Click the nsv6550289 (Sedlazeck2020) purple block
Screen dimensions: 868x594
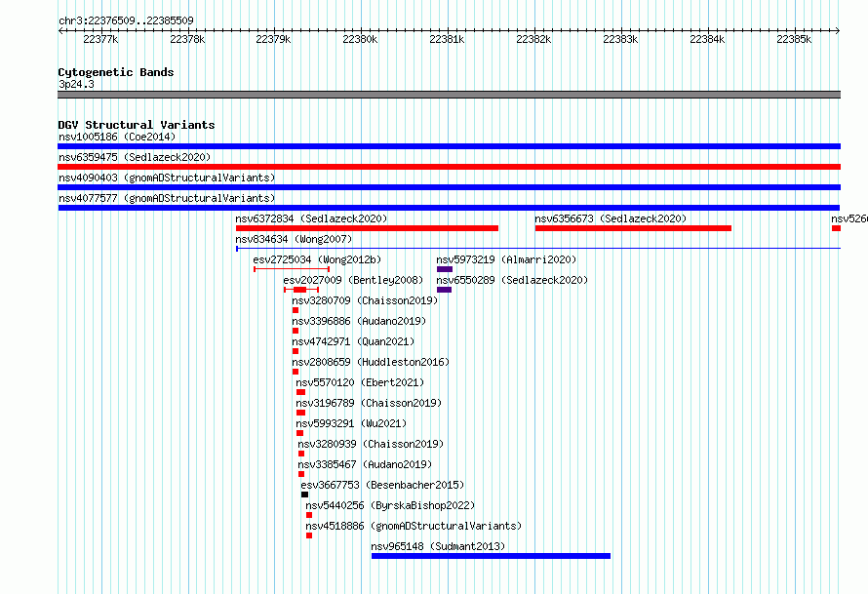click(x=444, y=290)
